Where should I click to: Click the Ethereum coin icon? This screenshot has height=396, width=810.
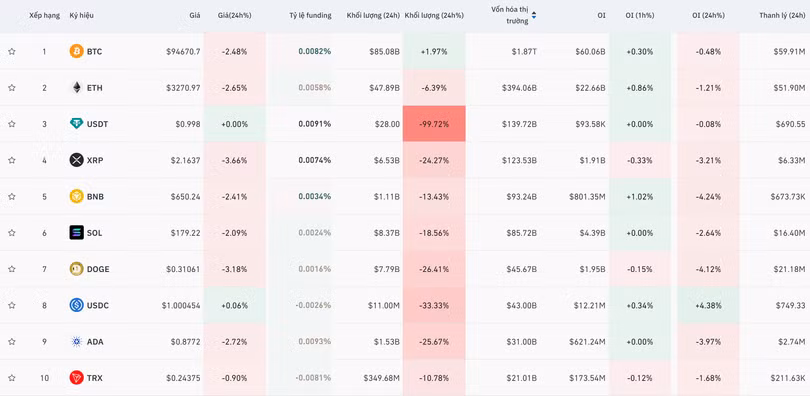[x=76, y=87]
